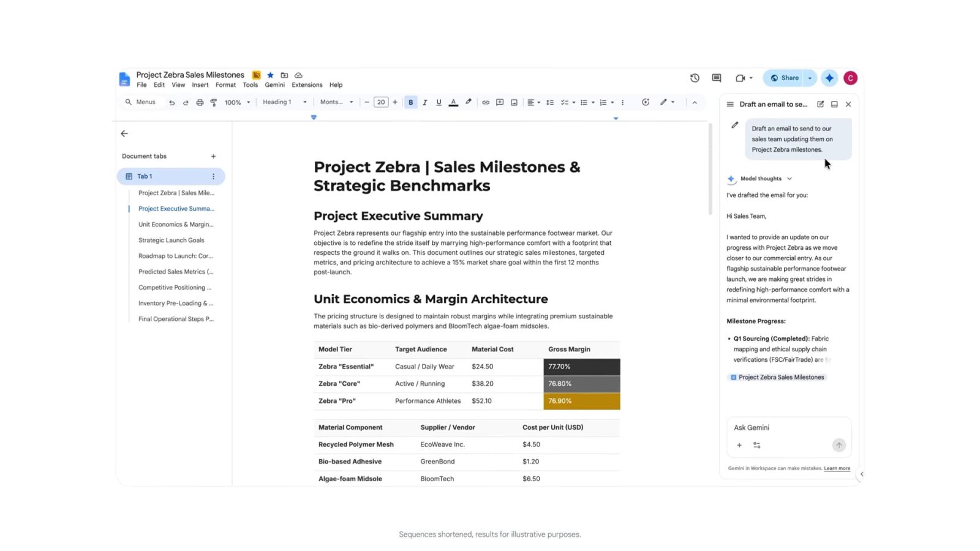This screenshot has width=980, height=551.
Task: Open the Heading 1 style dropdown
Action: click(285, 102)
